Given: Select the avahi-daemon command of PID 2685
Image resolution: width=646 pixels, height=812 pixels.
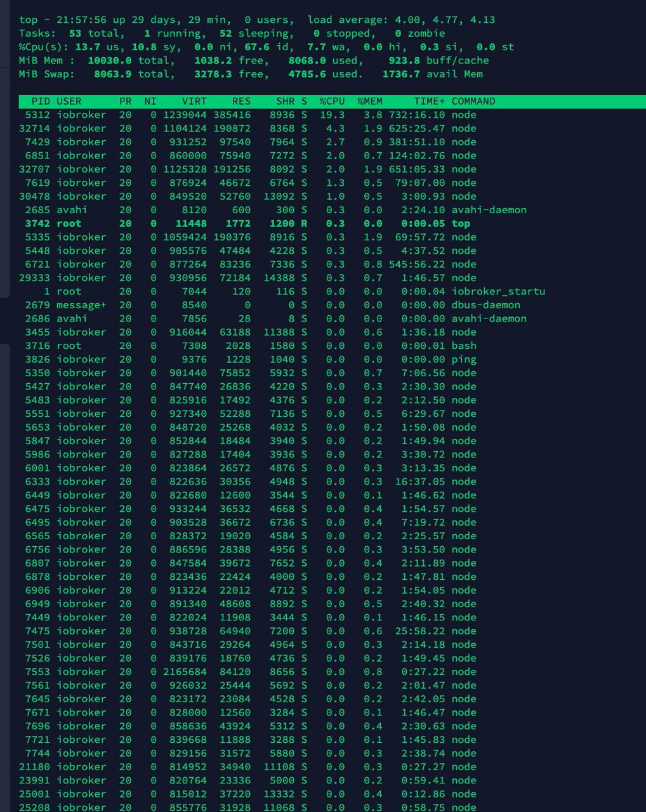Looking at the screenshot, I should click(489, 210).
